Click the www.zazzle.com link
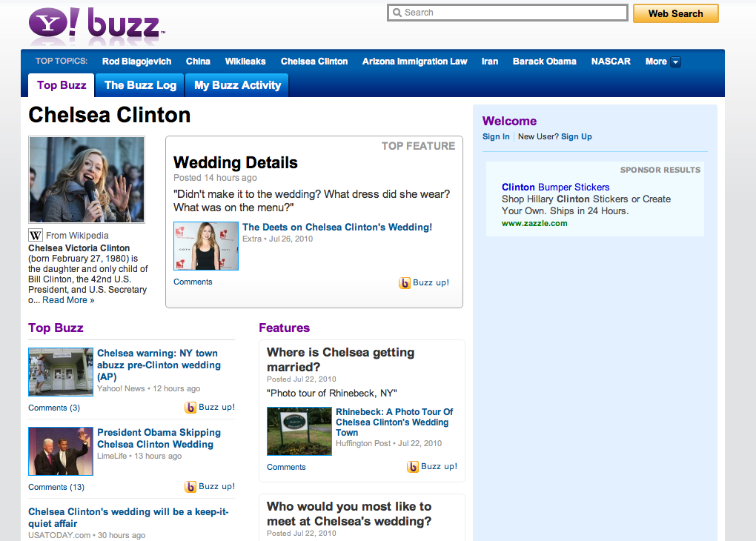The width and height of the screenshot is (756, 541). click(x=534, y=223)
